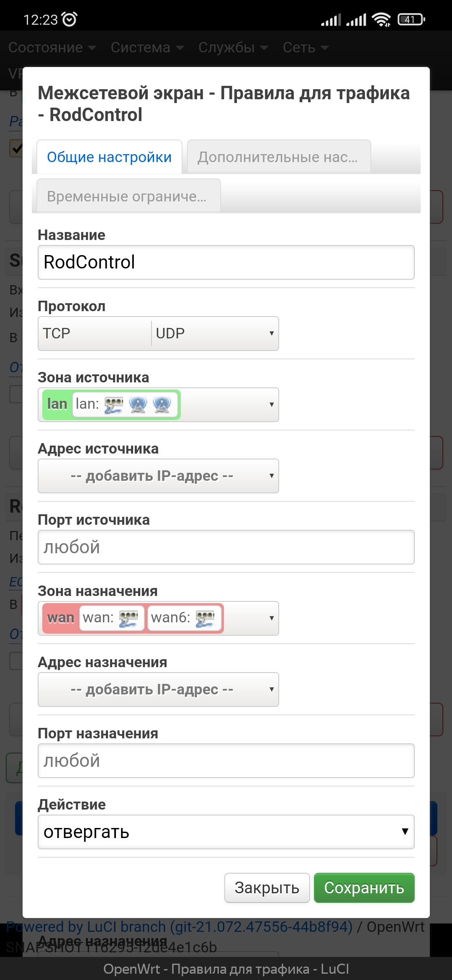This screenshot has width=452, height=980.
Task: Open the Состояние menu in background
Action: (52, 47)
